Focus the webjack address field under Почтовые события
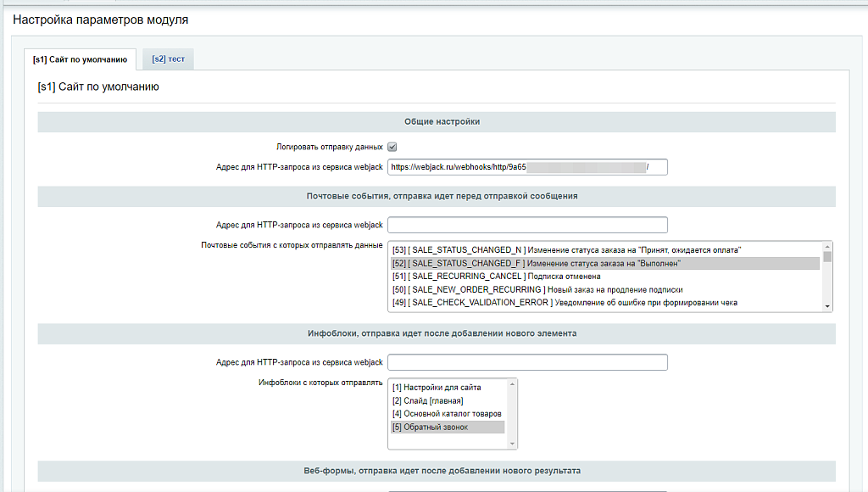This screenshot has width=868, height=492. (x=526, y=225)
